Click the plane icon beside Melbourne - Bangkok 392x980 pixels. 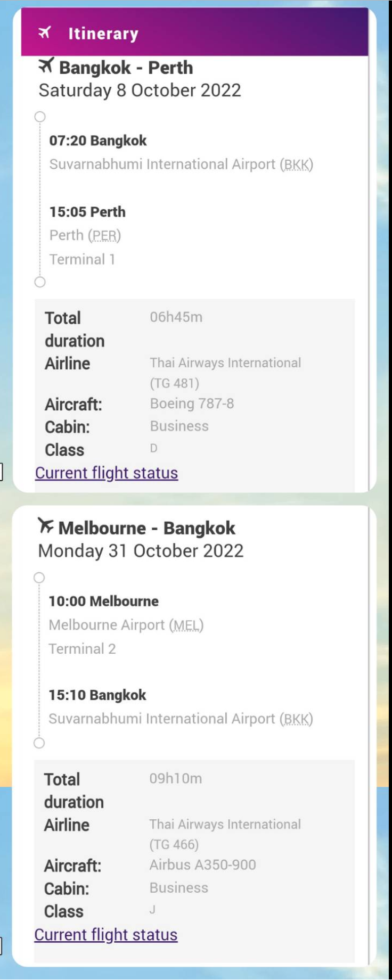(46, 526)
